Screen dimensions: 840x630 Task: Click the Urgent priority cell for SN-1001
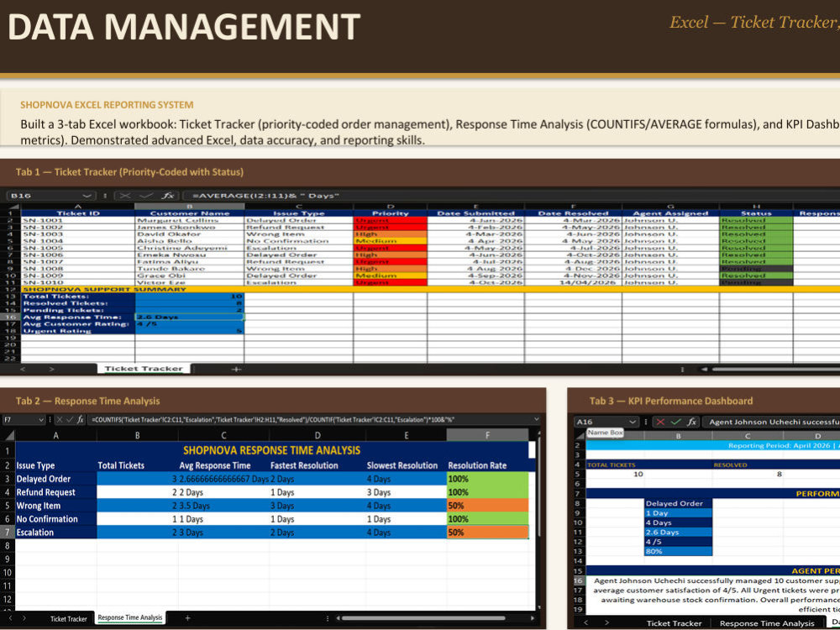point(390,220)
